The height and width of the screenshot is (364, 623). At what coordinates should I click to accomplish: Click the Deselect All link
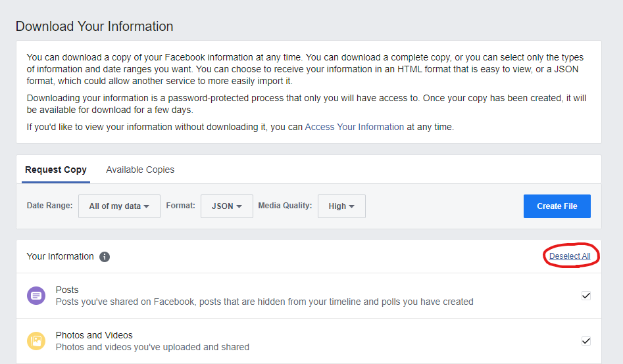pos(570,256)
